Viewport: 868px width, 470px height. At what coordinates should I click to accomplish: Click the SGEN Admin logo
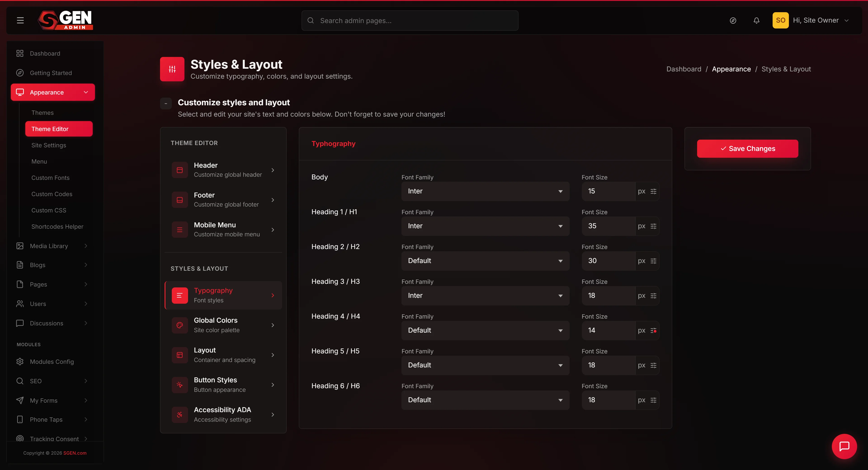pos(65,20)
